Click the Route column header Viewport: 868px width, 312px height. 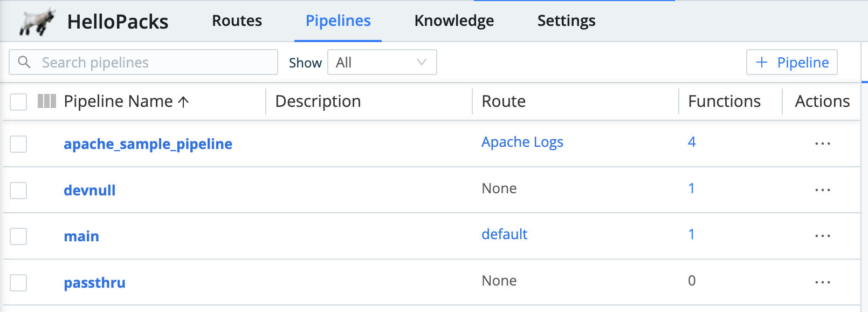point(504,101)
